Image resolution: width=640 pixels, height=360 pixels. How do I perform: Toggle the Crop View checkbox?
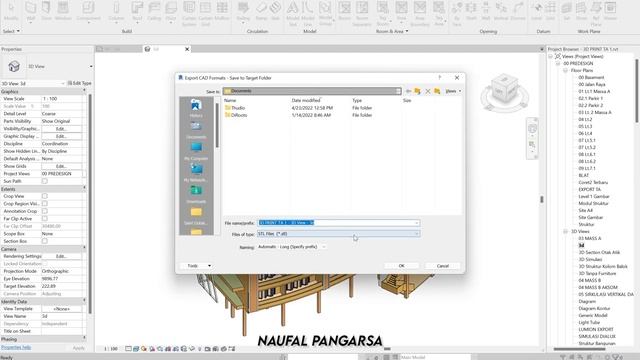(x=44, y=196)
